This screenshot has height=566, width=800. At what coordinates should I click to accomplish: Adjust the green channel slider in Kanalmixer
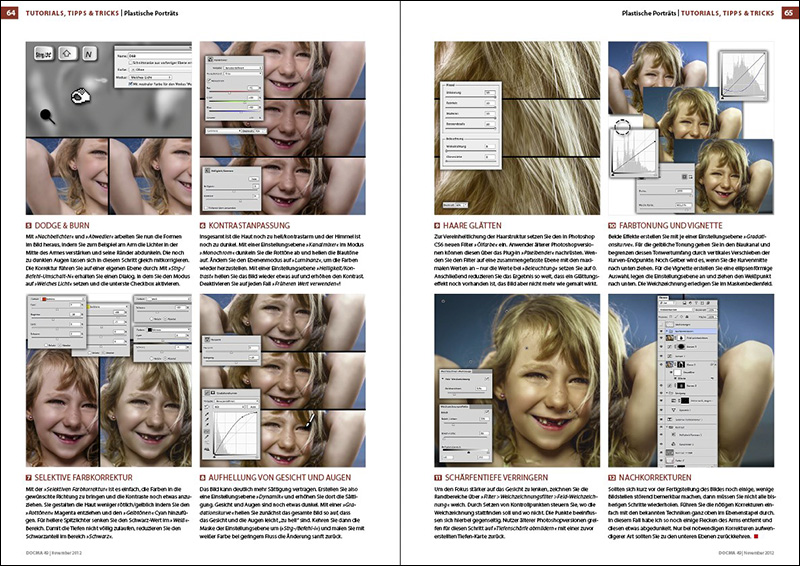tap(233, 101)
